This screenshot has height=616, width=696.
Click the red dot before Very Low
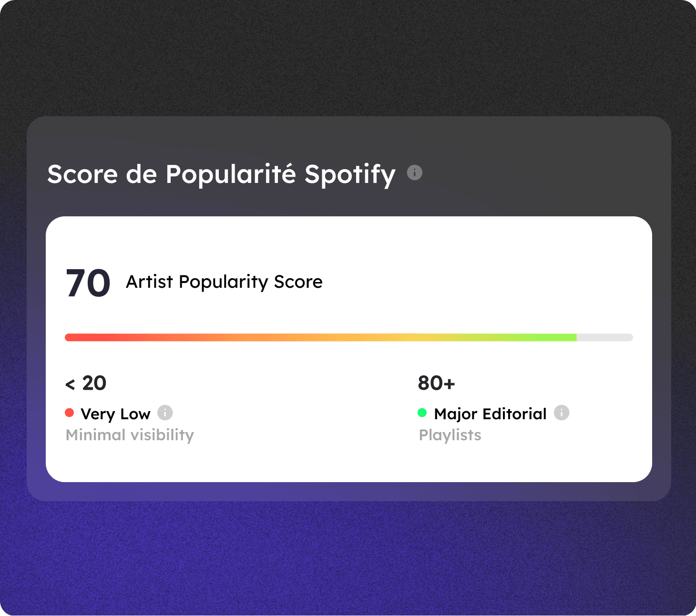coord(70,413)
